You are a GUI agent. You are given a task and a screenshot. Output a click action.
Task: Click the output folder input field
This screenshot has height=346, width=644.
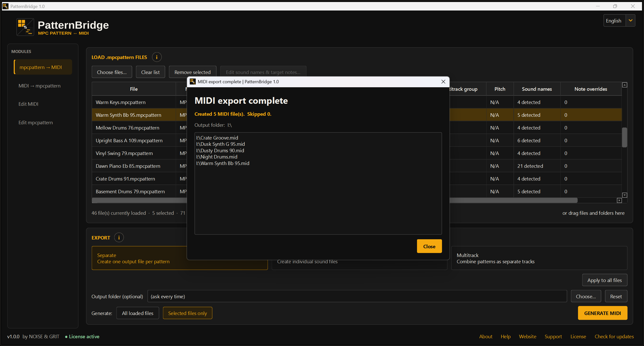point(357,296)
